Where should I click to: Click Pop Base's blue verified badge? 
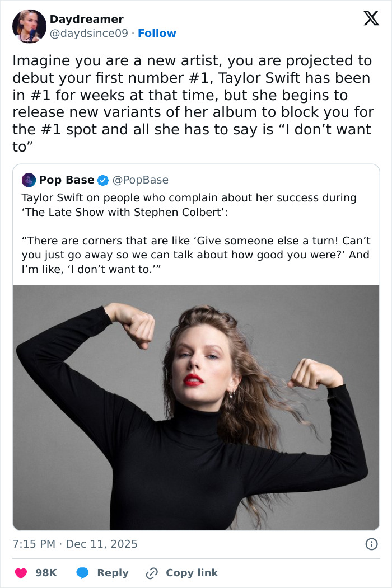(102, 180)
